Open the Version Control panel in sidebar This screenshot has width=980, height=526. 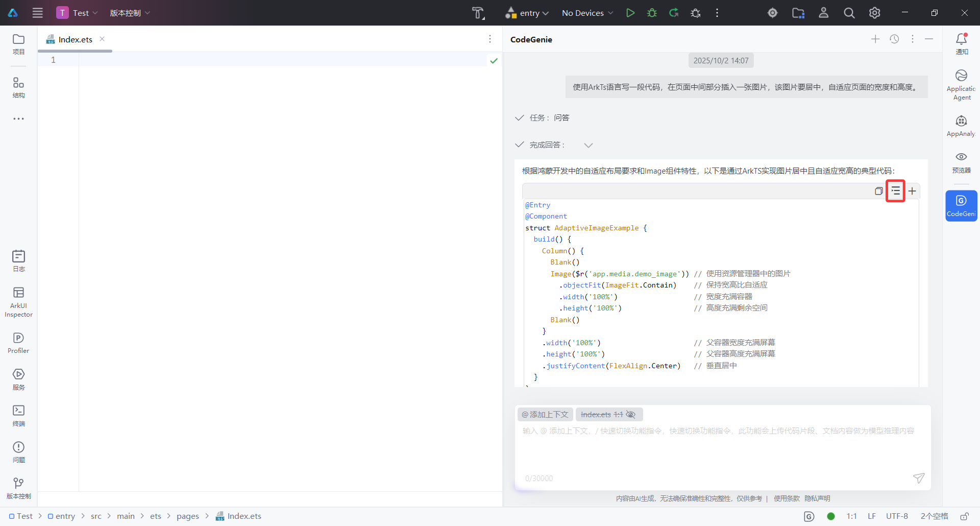click(x=19, y=489)
